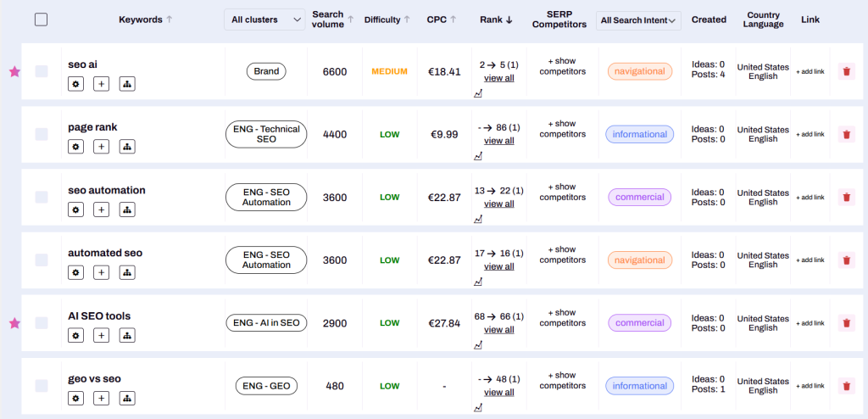Click the hierarchy icon under 'seo automation'
Image resolution: width=868 pixels, height=419 pixels.
point(127,209)
